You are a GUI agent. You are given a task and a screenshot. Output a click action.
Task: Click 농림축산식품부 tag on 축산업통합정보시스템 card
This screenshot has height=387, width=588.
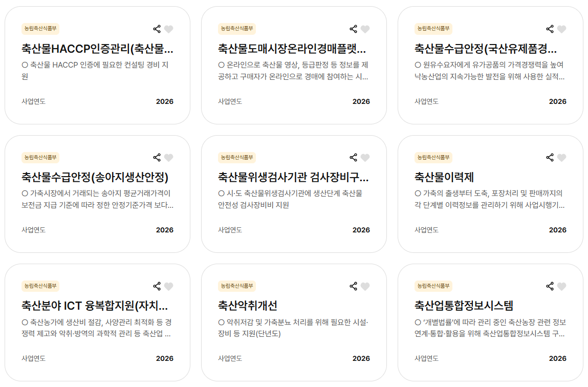(433, 286)
